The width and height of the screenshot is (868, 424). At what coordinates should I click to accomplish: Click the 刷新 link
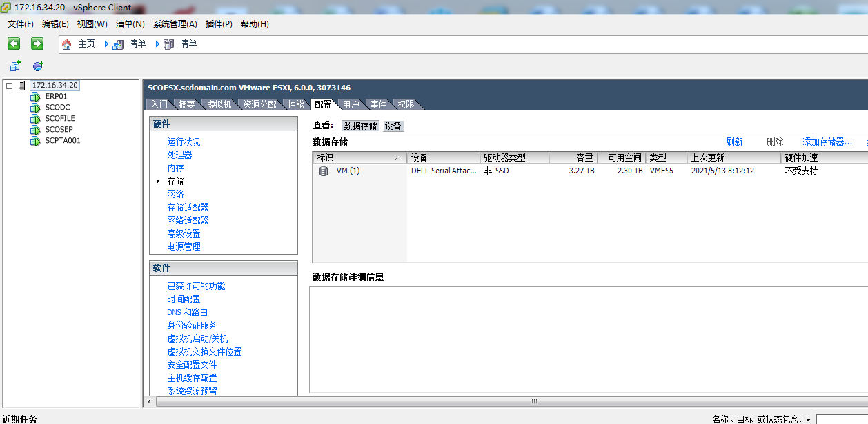734,142
